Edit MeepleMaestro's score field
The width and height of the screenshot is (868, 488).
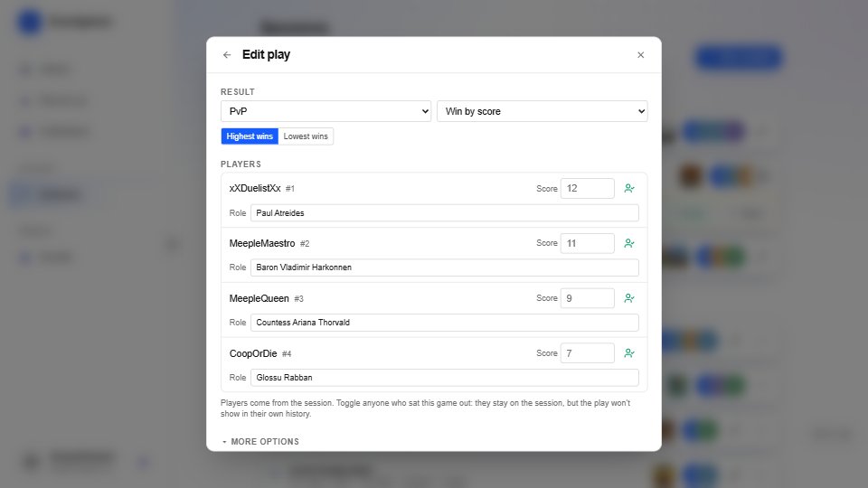tap(588, 243)
